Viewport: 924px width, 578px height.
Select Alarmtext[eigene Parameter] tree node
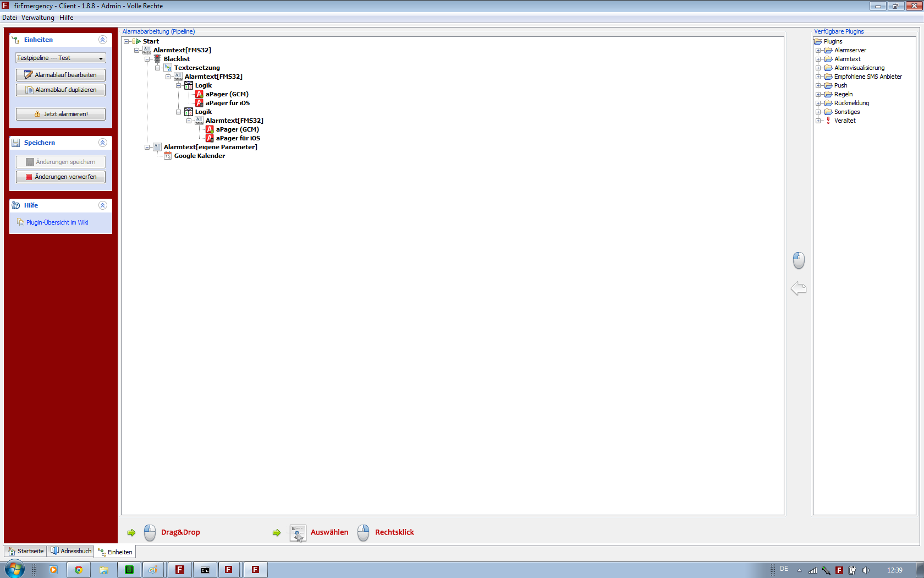[x=210, y=147]
